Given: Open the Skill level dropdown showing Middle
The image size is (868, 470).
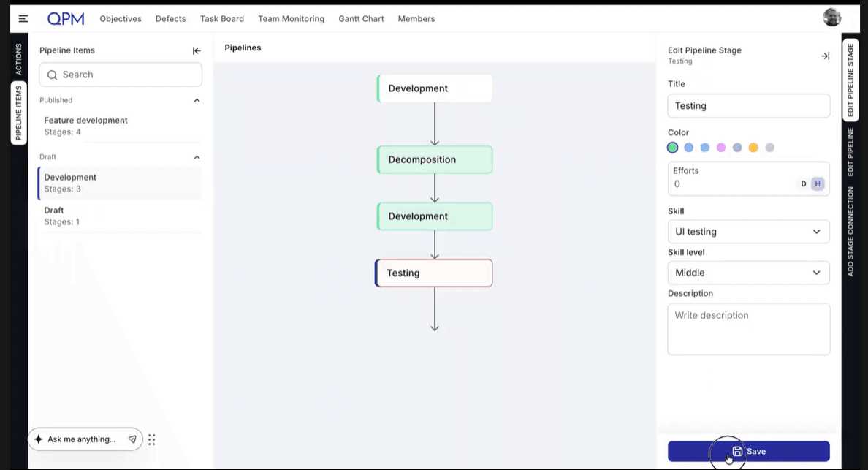Looking at the screenshot, I should pos(748,273).
